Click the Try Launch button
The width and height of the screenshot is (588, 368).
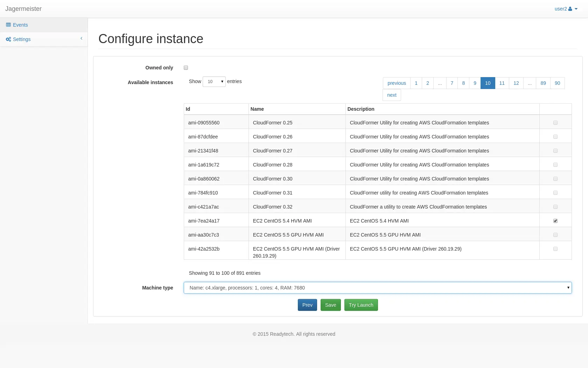point(361,305)
